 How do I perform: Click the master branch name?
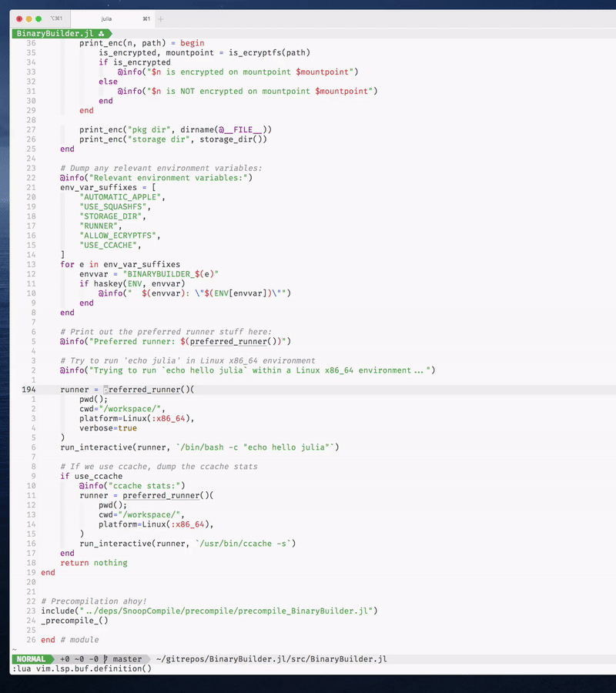[128, 659]
